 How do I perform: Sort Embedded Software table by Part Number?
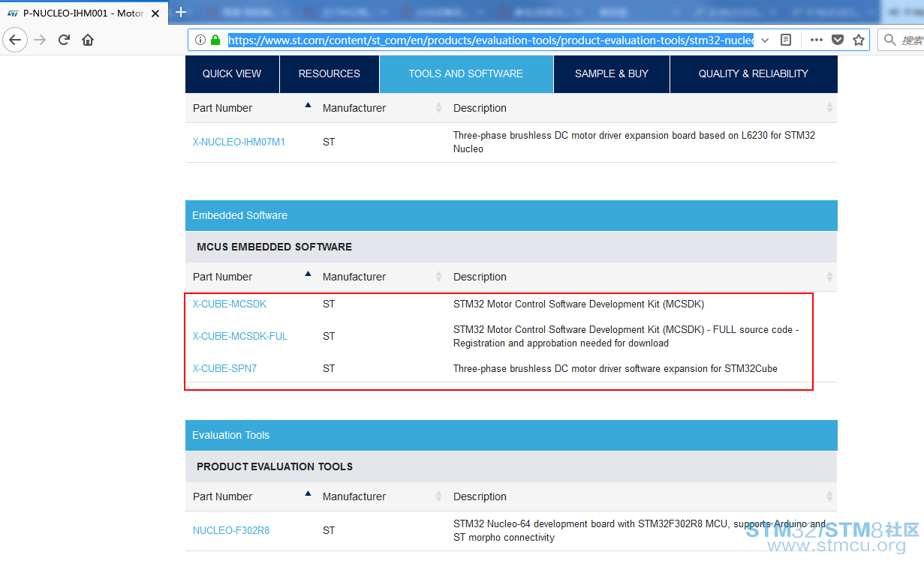pos(308,274)
